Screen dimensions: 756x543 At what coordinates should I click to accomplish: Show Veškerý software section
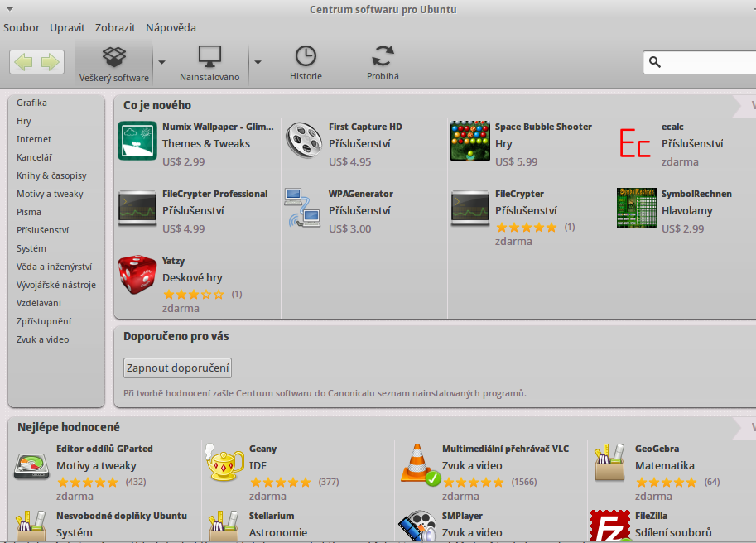pyautogui.click(x=114, y=64)
